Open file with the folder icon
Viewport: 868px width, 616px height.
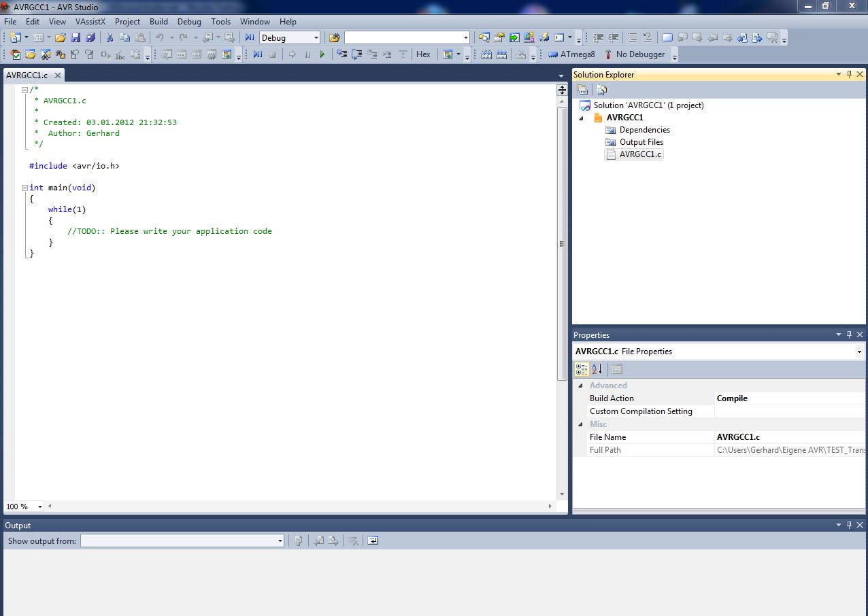61,38
